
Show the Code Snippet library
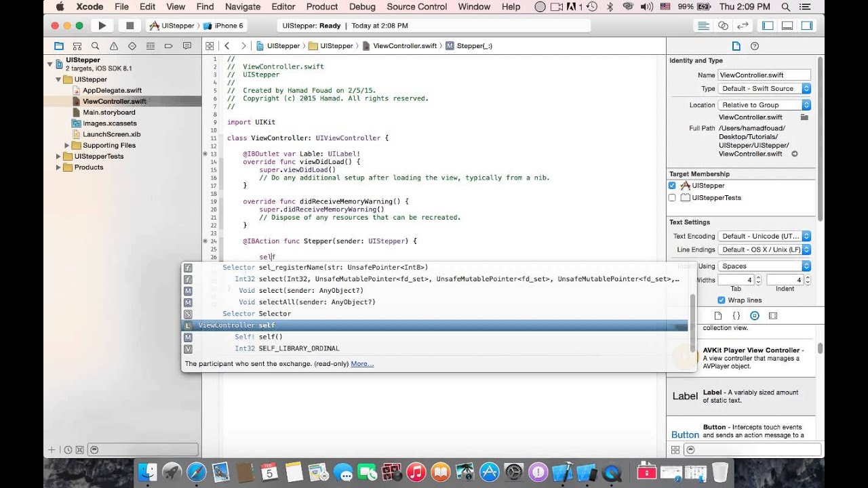pyautogui.click(x=736, y=316)
